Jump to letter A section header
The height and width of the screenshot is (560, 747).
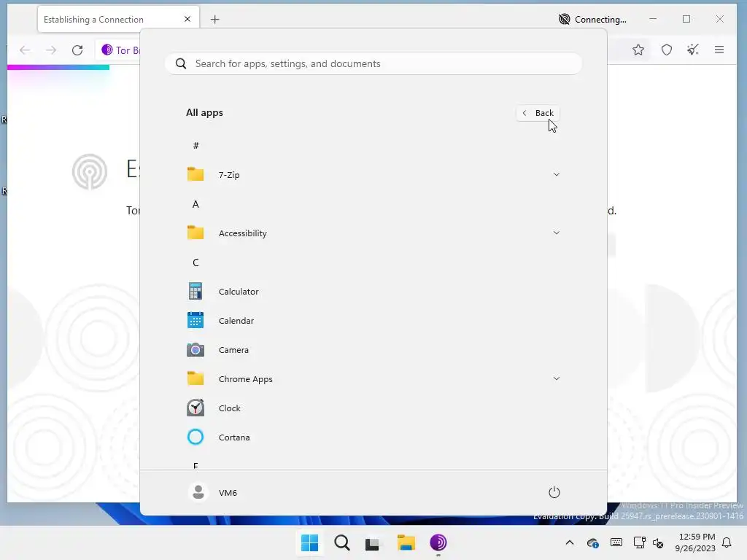196,204
